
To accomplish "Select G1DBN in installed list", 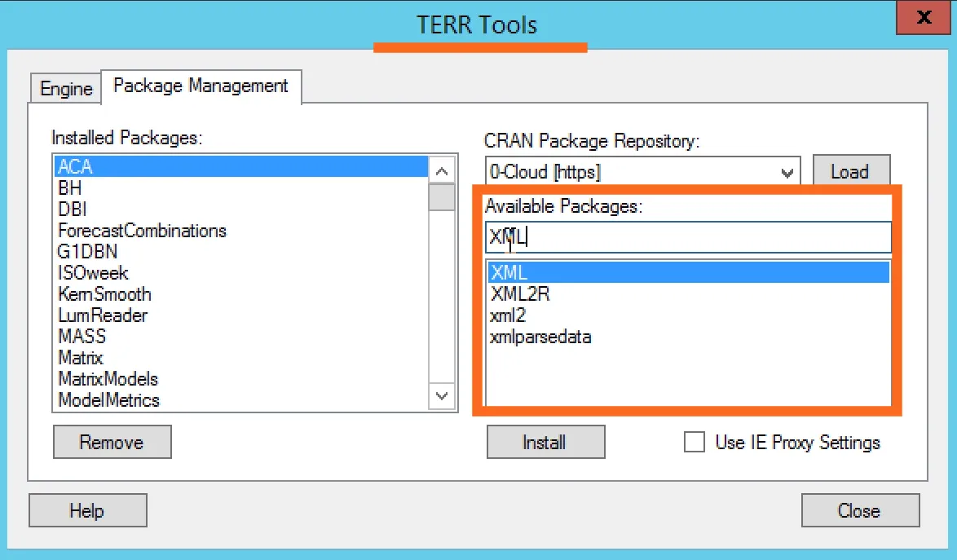I will click(241, 251).
